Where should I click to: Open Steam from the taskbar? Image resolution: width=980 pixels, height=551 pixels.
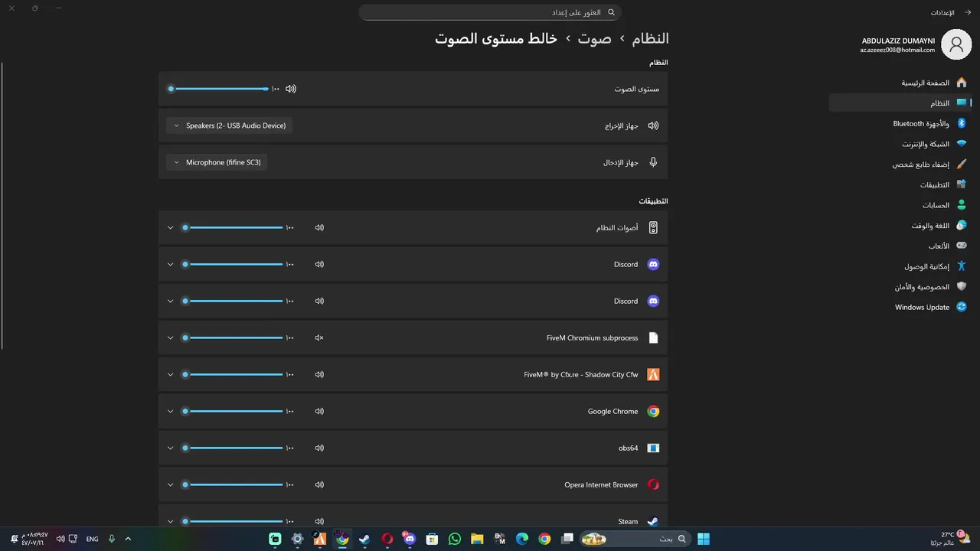pos(364,539)
